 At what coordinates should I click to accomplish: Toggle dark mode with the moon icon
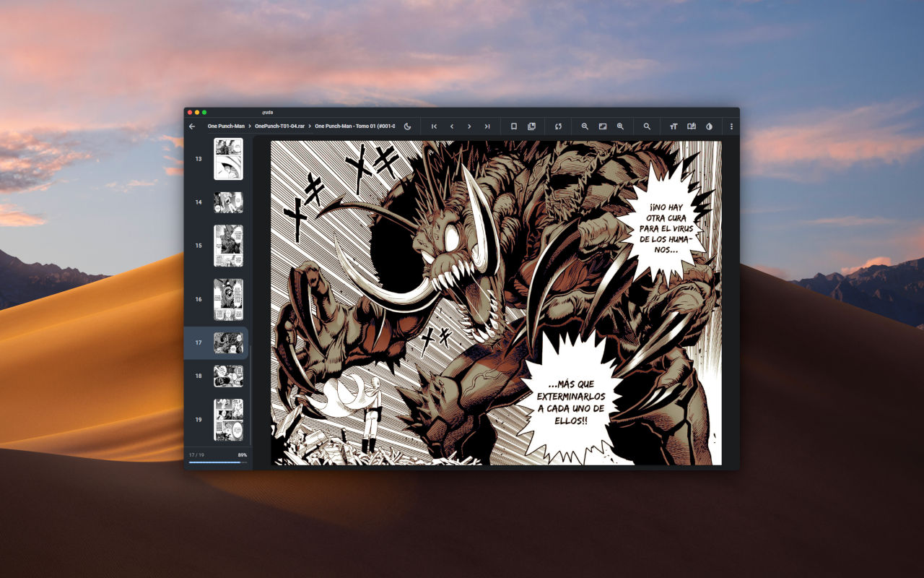408,126
